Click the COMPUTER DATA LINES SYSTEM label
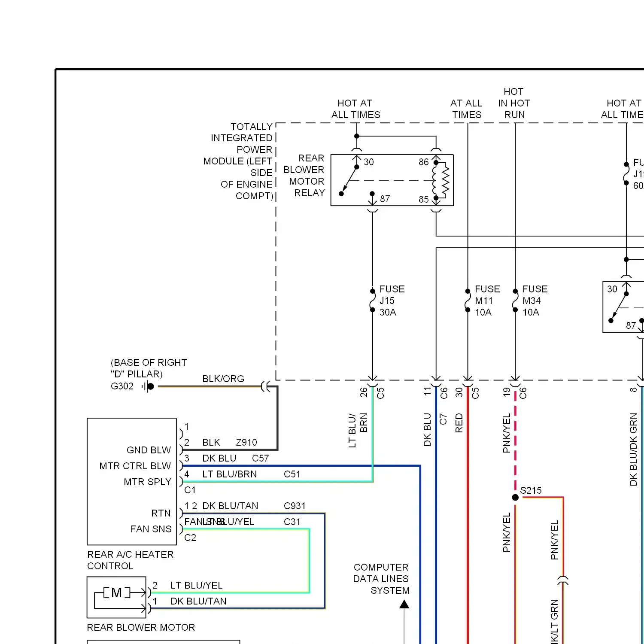 [381, 579]
